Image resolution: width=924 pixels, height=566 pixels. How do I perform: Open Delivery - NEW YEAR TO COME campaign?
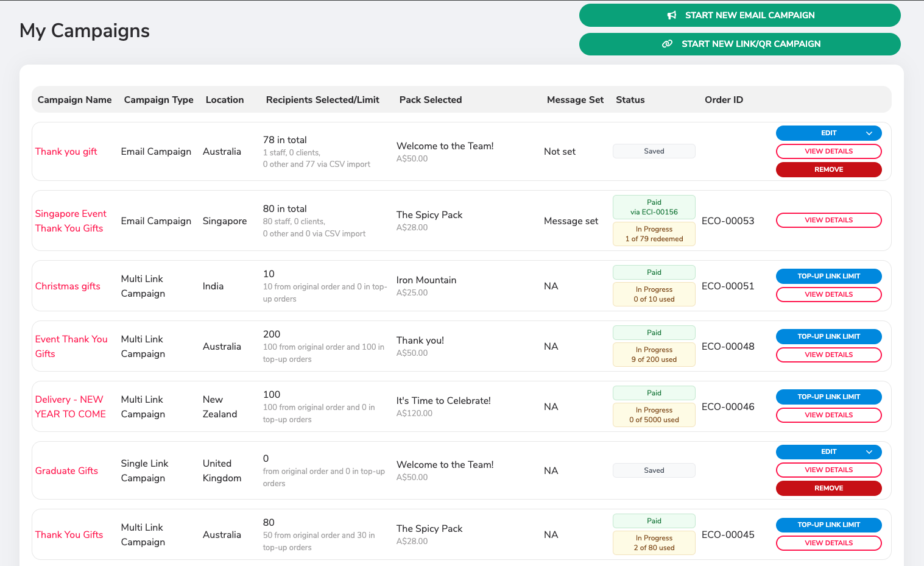point(71,407)
